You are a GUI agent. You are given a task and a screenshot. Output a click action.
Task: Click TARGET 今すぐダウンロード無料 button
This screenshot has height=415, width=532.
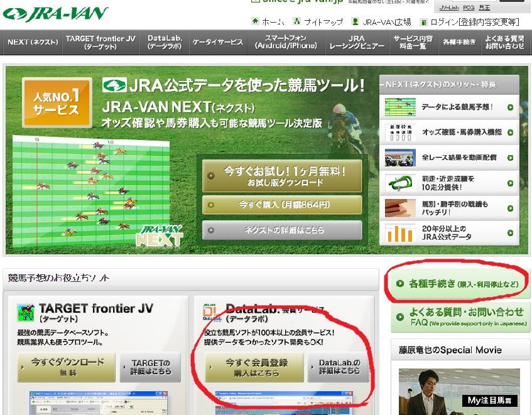pyautogui.click(x=66, y=367)
